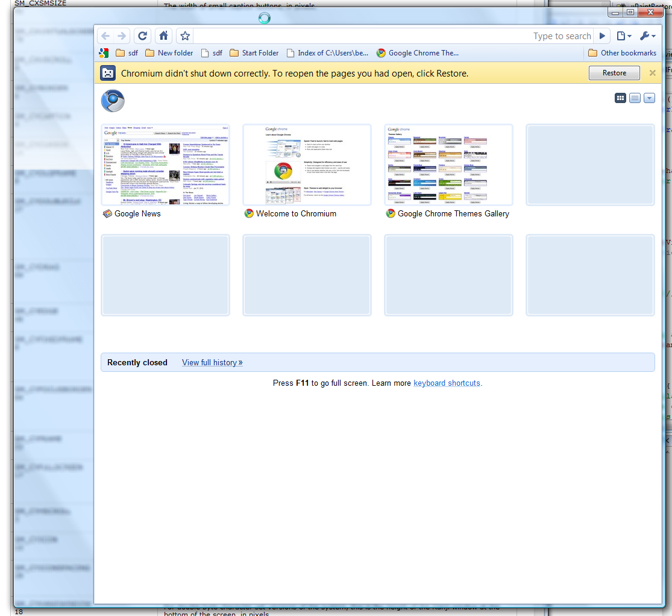
Task: Open View full history link
Action: coord(212,363)
